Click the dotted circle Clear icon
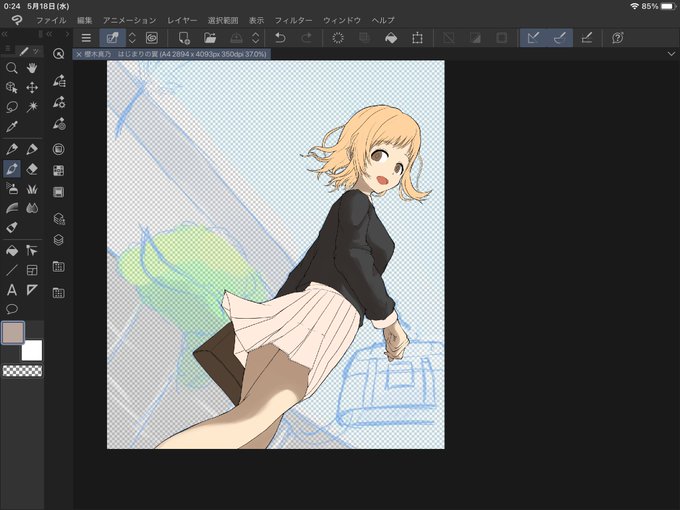The image size is (680, 510). tap(338, 38)
